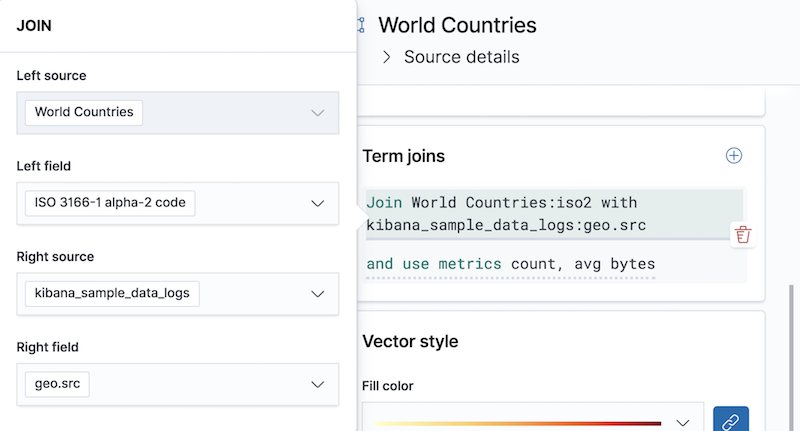Open Left source dropdown arrow
This screenshot has width=800, height=431.
[x=318, y=112]
